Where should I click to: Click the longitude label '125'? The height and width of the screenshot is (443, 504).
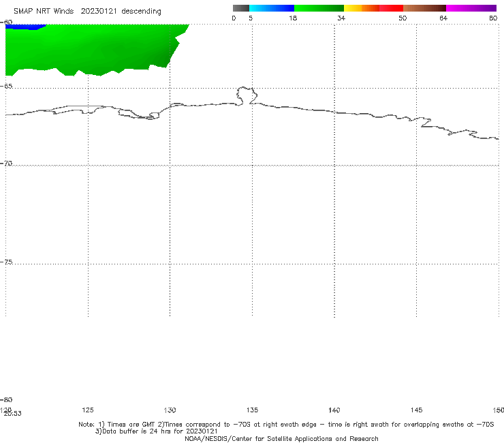tap(88, 410)
